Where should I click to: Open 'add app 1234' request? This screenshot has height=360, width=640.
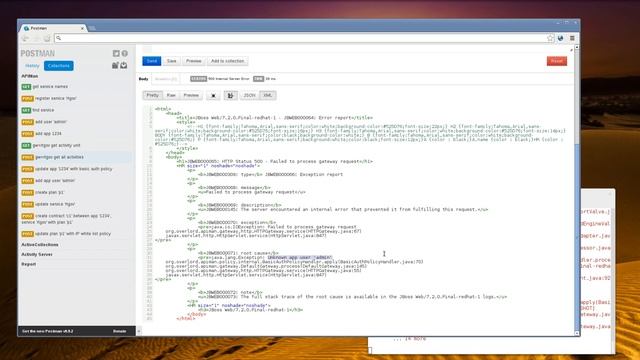click(76, 133)
